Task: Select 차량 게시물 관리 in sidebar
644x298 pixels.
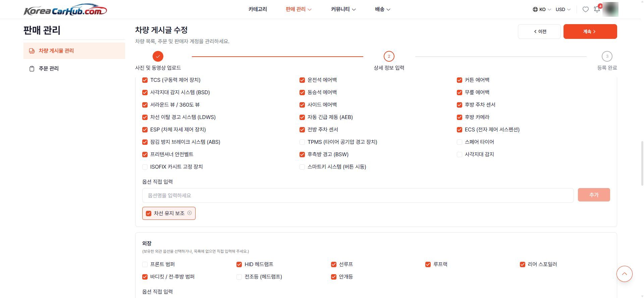Action: [74, 51]
